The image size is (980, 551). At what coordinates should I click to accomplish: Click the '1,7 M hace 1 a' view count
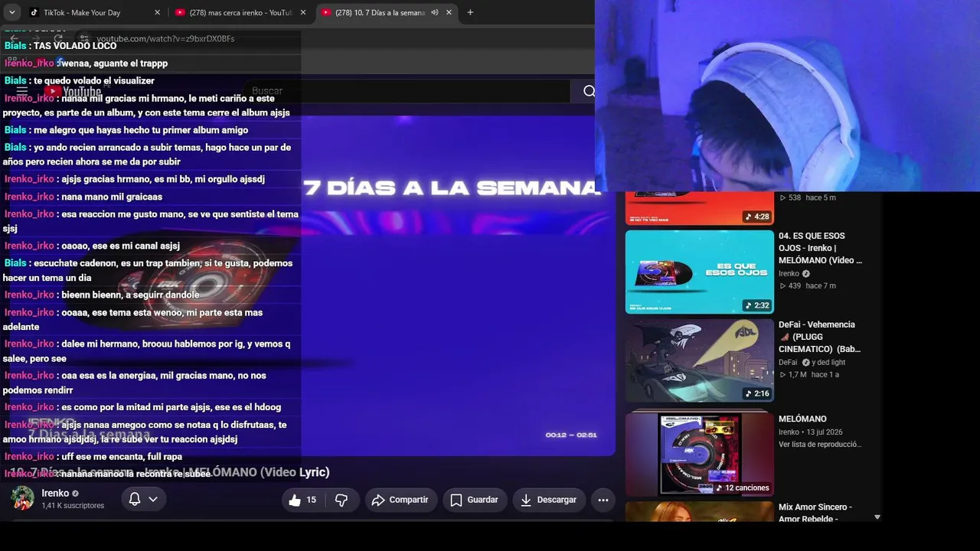[x=809, y=374]
